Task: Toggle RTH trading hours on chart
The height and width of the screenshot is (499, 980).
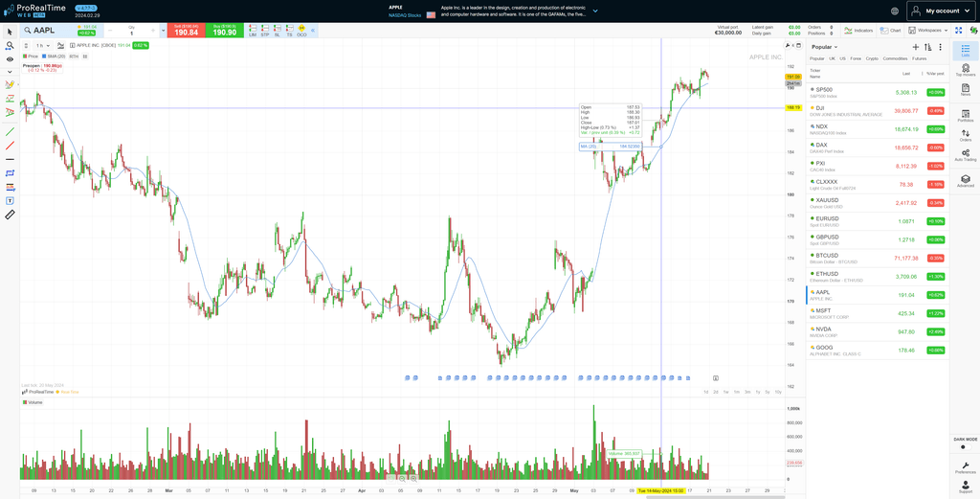Action: 75,57
